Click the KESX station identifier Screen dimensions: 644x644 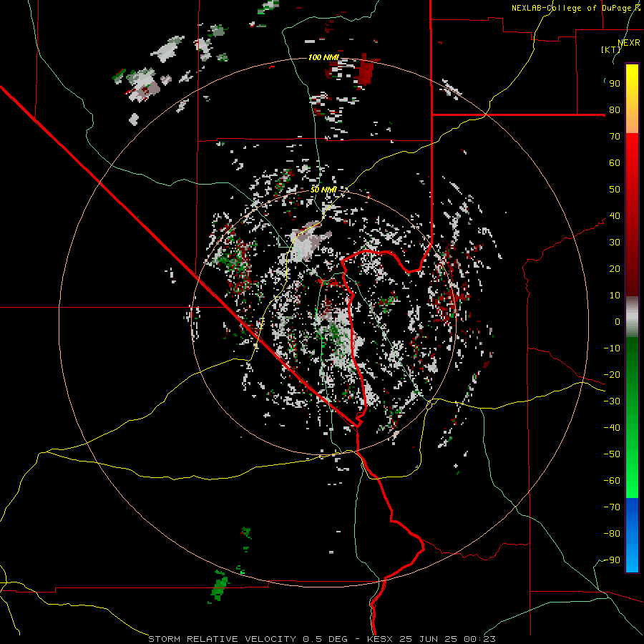click(381, 639)
